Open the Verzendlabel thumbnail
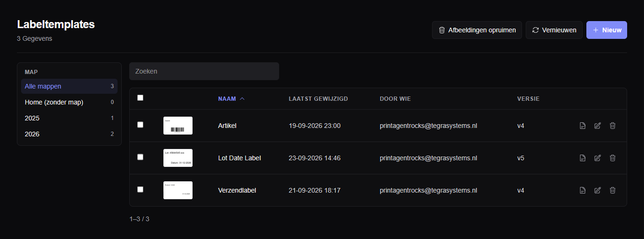Image resolution: width=644 pixels, height=239 pixels. point(178,190)
